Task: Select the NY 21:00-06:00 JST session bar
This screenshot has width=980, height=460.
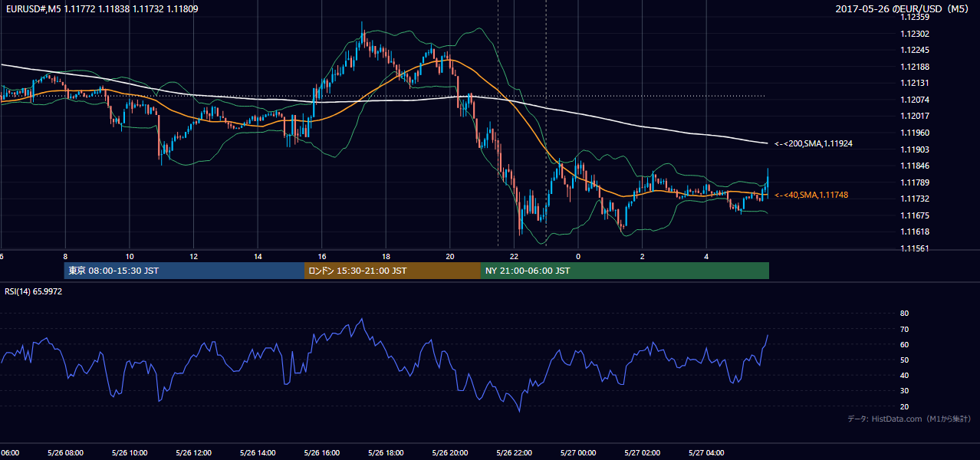Action: 625,271
